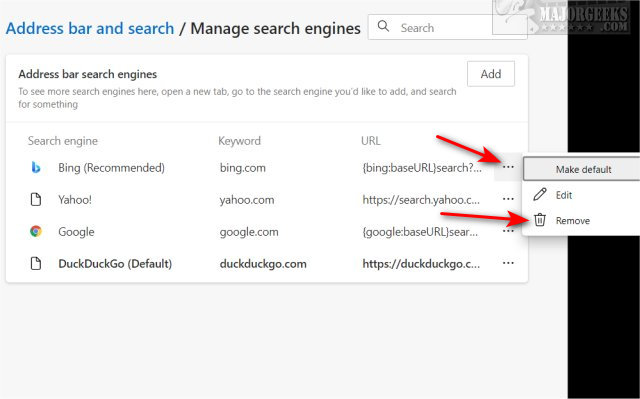Open the three-dot menu for Yahoo!

click(508, 199)
